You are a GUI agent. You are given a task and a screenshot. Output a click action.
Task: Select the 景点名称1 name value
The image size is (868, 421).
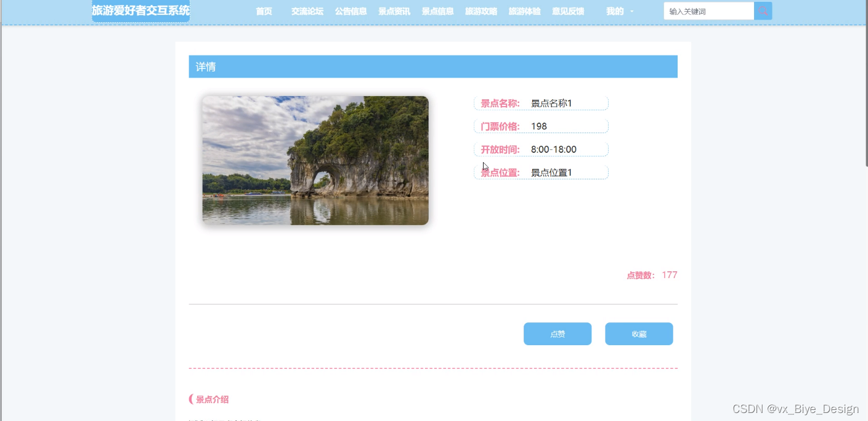[x=551, y=103]
